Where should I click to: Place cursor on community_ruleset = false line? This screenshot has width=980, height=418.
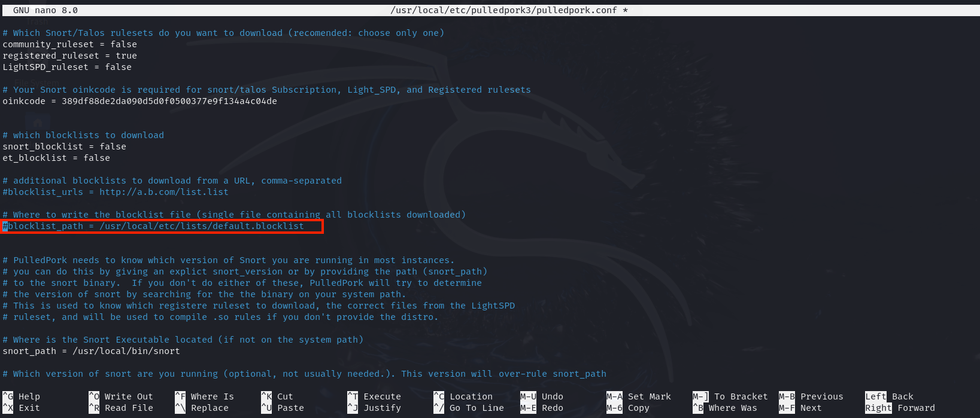[70, 44]
